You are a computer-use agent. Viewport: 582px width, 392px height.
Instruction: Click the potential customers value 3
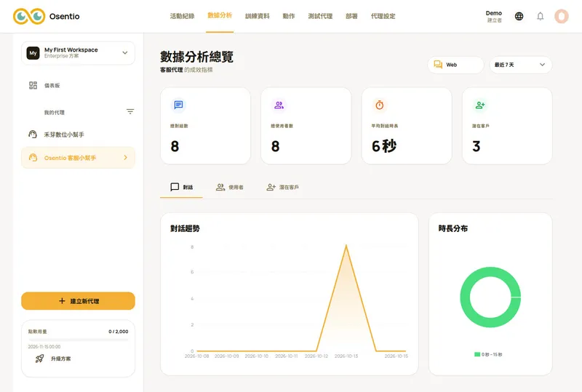(477, 146)
